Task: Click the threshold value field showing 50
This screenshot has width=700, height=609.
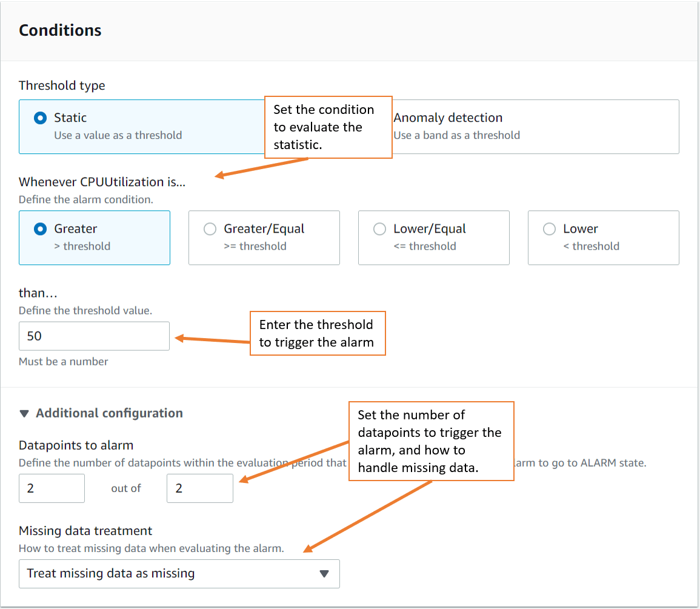Action: coord(94,336)
